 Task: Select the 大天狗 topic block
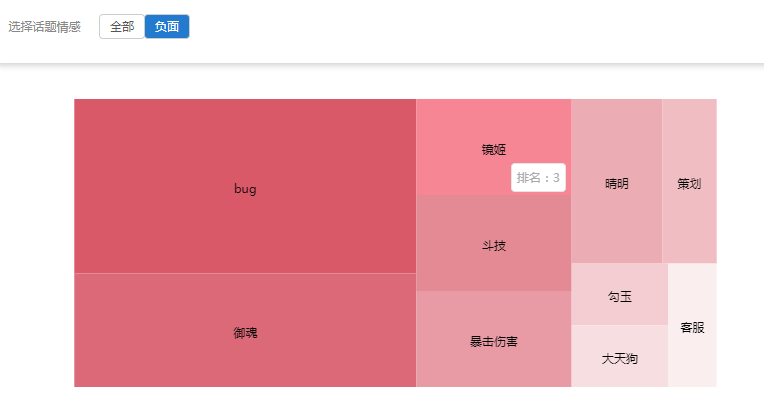click(x=620, y=357)
